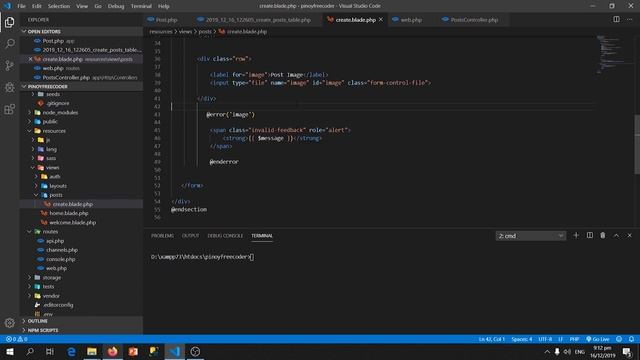Click Ln 42, Col 1 in status bar
The width and height of the screenshot is (640, 360).
492,339
